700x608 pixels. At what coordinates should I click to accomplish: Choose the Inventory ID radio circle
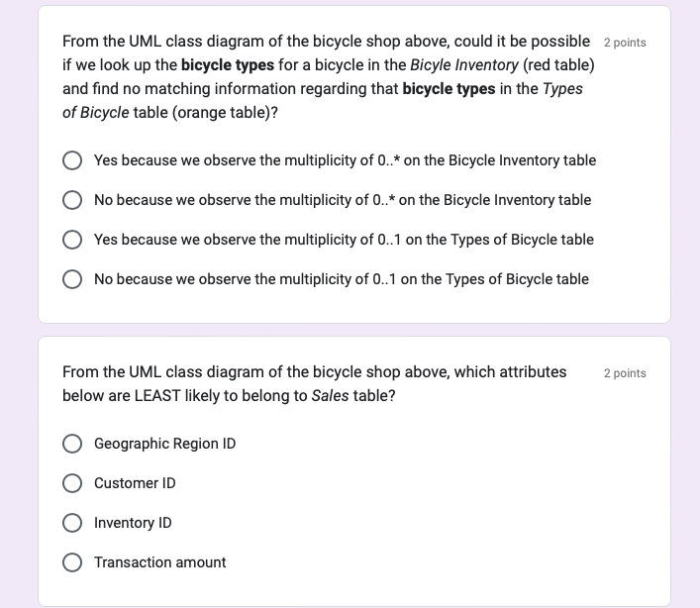click(72, 523)
